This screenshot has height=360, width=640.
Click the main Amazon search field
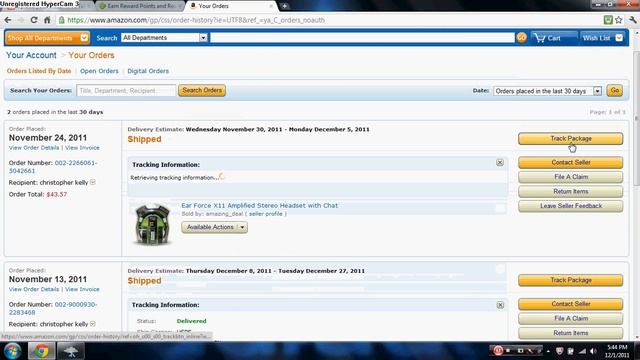click(362, 38)
